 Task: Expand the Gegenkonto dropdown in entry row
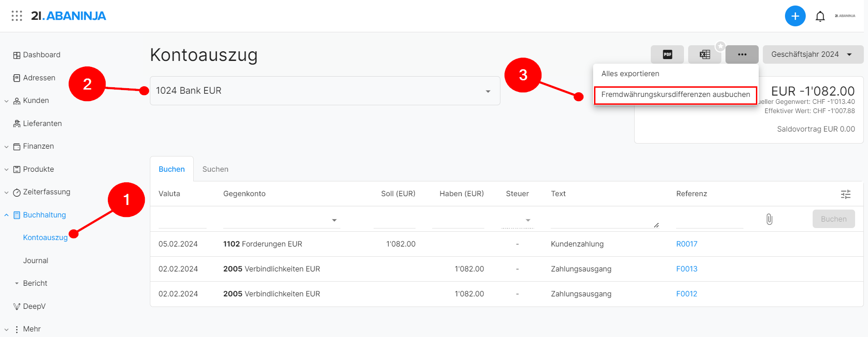(x=334, y=220)
